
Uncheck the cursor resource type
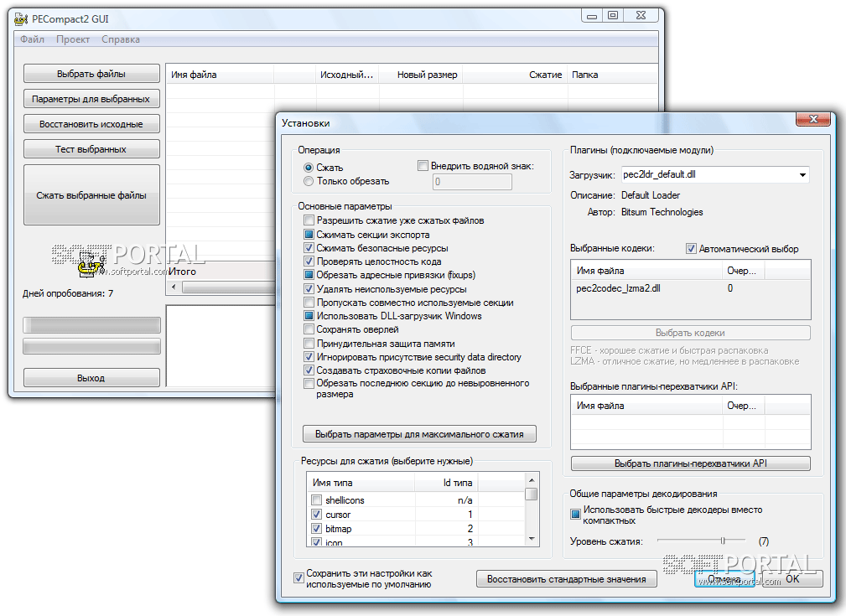[317, 514]
